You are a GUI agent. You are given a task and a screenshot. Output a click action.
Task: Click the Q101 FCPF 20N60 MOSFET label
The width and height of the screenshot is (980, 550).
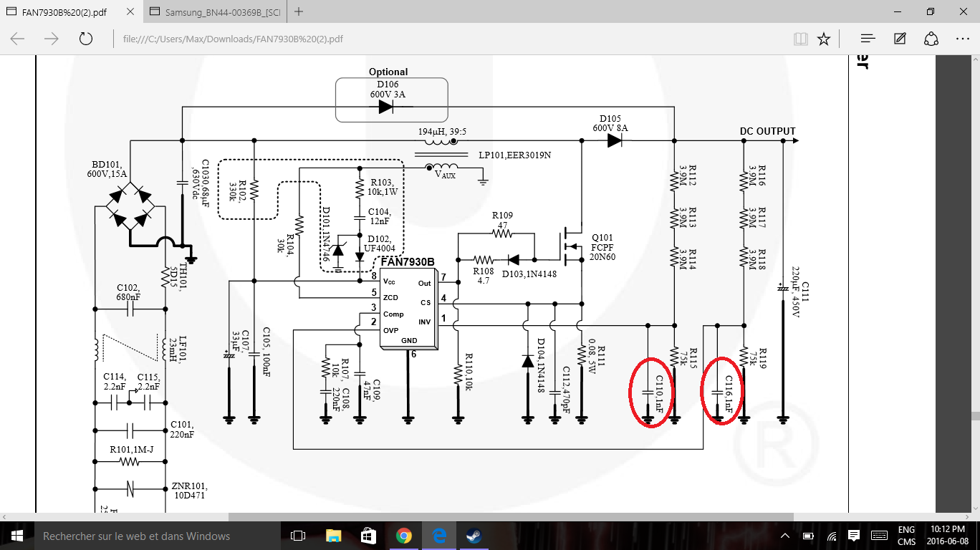(603, 247)
